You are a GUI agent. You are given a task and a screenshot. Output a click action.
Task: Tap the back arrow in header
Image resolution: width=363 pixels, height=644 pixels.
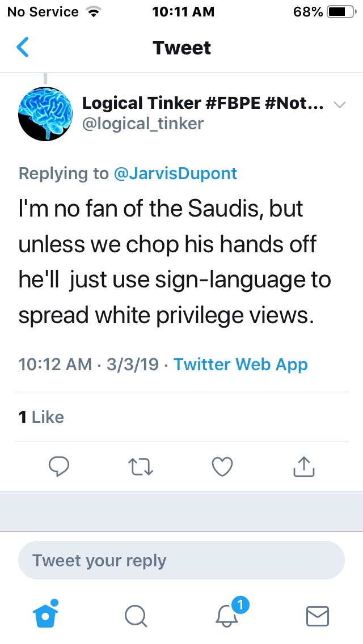(23, 48)
